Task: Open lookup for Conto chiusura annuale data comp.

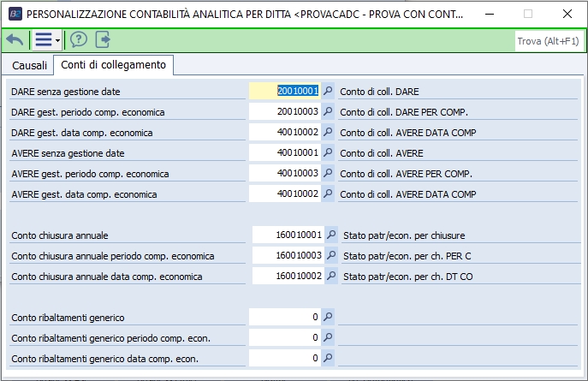Action: 331,276
